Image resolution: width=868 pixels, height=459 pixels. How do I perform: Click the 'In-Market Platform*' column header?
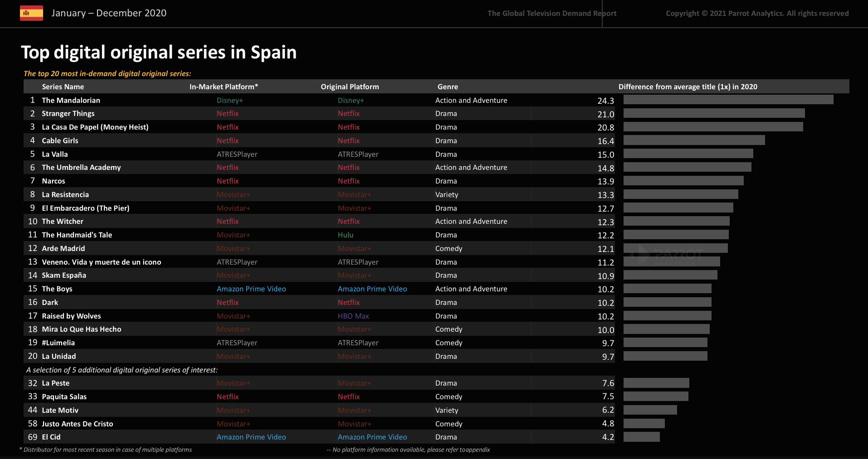(224, 87)
